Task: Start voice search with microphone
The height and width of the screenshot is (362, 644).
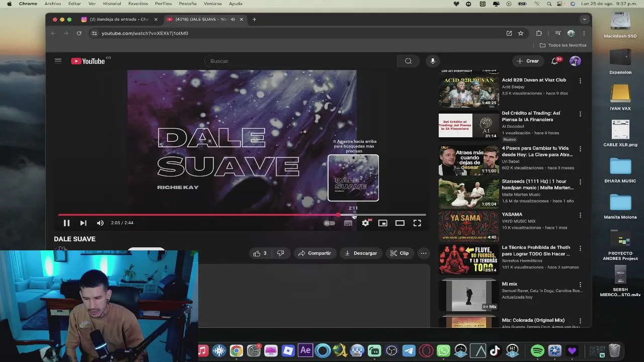Action: (433, 61)
